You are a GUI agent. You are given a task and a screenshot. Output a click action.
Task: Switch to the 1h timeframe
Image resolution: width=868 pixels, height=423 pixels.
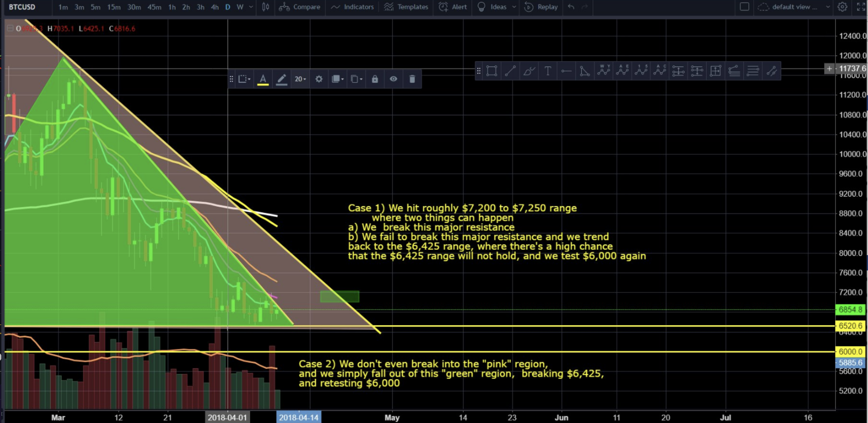(x=172, y=7)
